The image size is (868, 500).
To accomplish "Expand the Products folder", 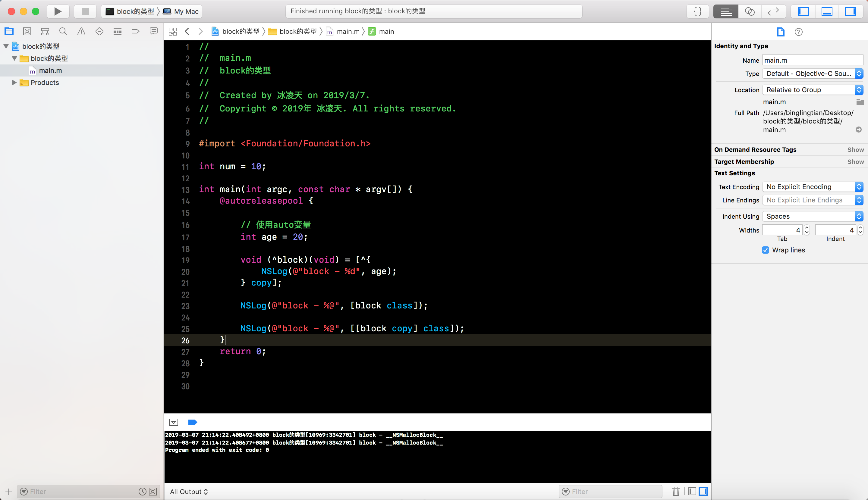I will (14, 83).
